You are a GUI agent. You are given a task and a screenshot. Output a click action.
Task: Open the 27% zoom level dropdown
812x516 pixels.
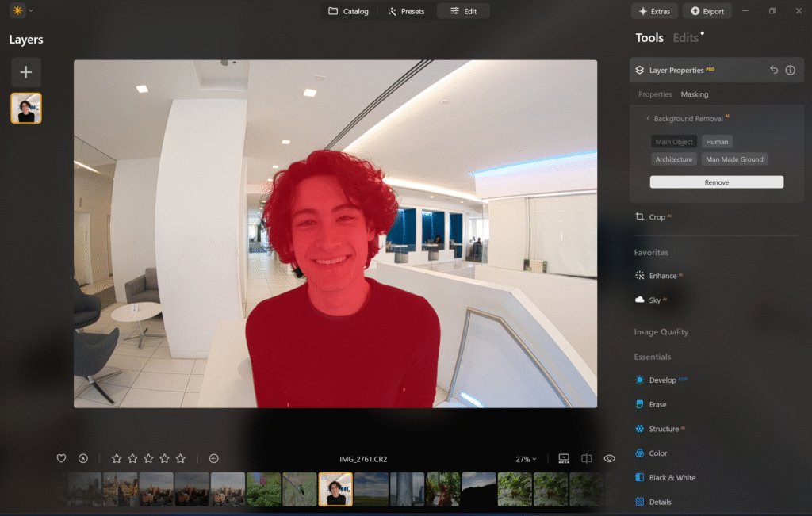[x=524, y=458]
